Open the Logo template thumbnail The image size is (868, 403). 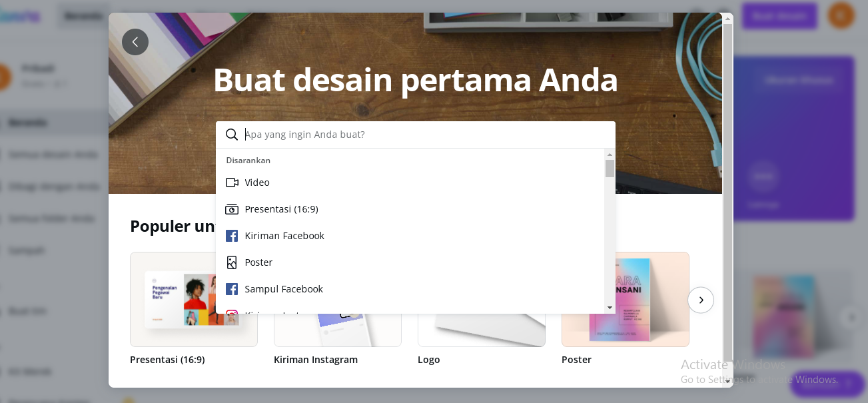pos(482,330)
